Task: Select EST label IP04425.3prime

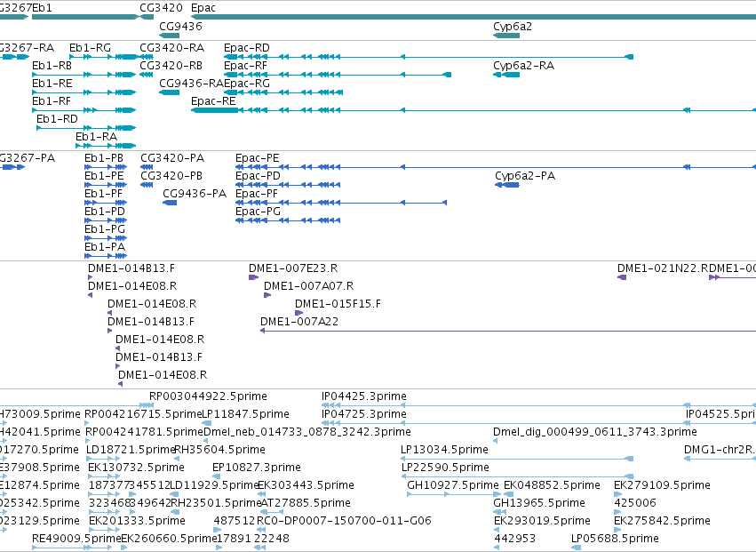Action: tap(364, 396)
